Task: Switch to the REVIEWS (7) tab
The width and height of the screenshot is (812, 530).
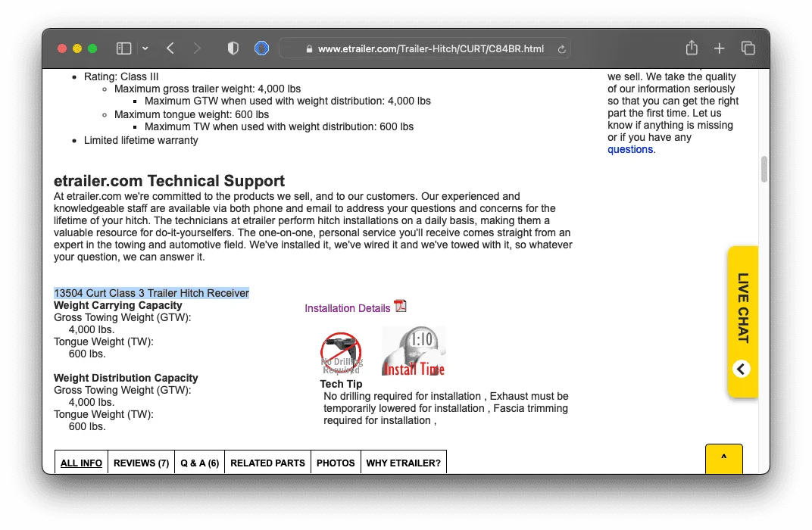Action: point(142,463)
